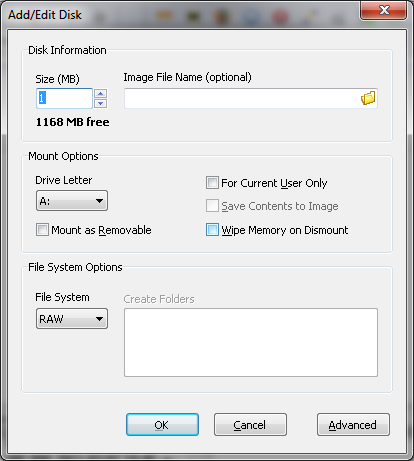Screen dimensions: 414x461
Task: Click the Add/Edit Disk title bar
Action: [x=180, y=15]
